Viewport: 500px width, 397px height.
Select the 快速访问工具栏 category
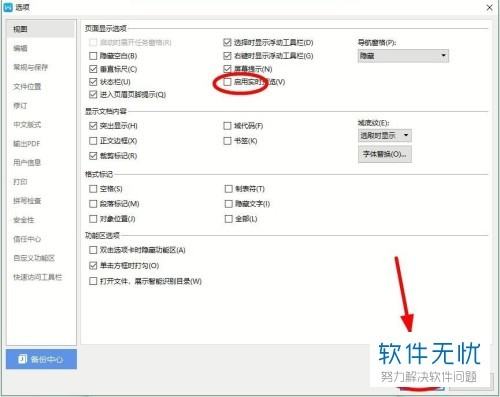pos(38,277)
